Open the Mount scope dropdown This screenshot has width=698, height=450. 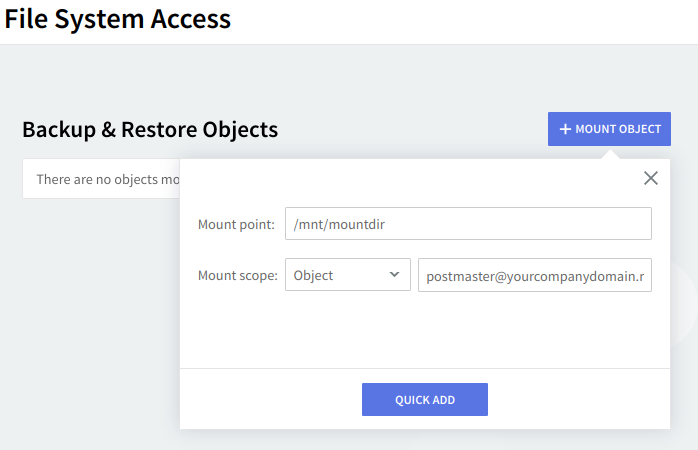click(x=347, y=275)
